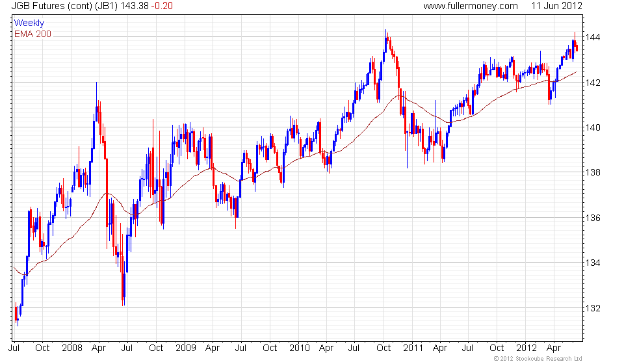The image size is (637, 364).
Task: Click the 136 price axis label
Action: pyautogui.click(x=592, y=218)
